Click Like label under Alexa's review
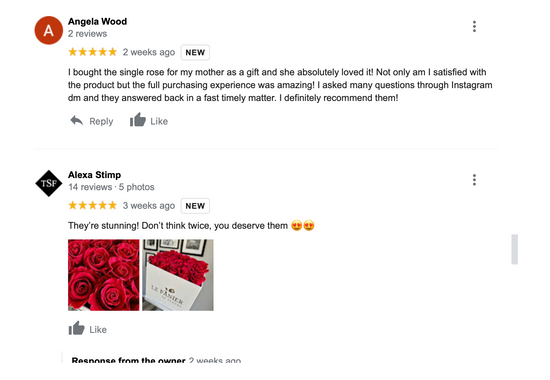 coord(98,330)
